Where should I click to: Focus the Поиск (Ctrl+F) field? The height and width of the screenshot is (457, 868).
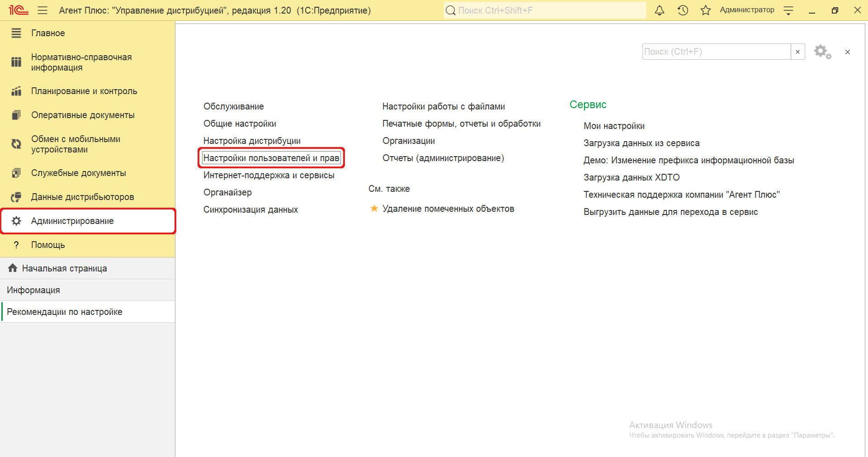716,52
